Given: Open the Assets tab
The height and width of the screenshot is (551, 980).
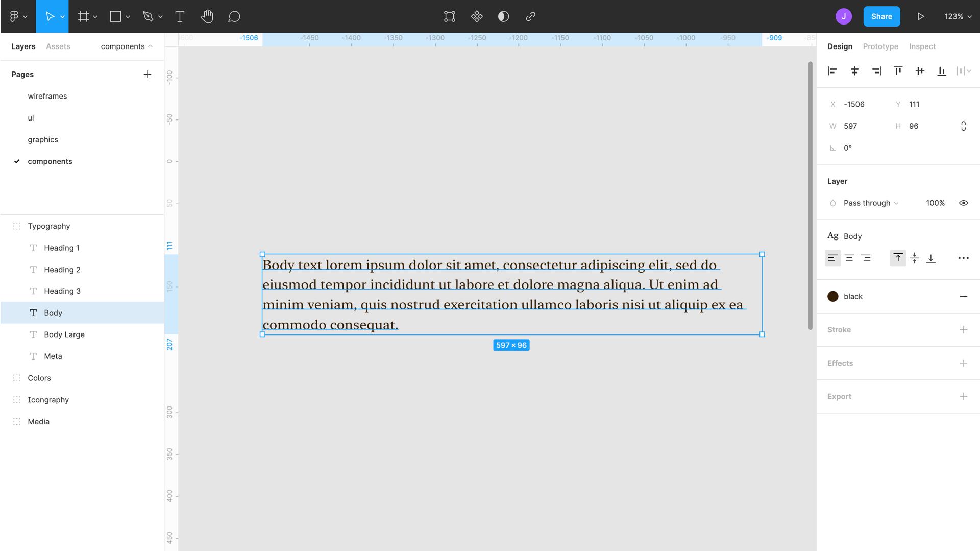Looking at the screenshot, I should tap(58, 46).
